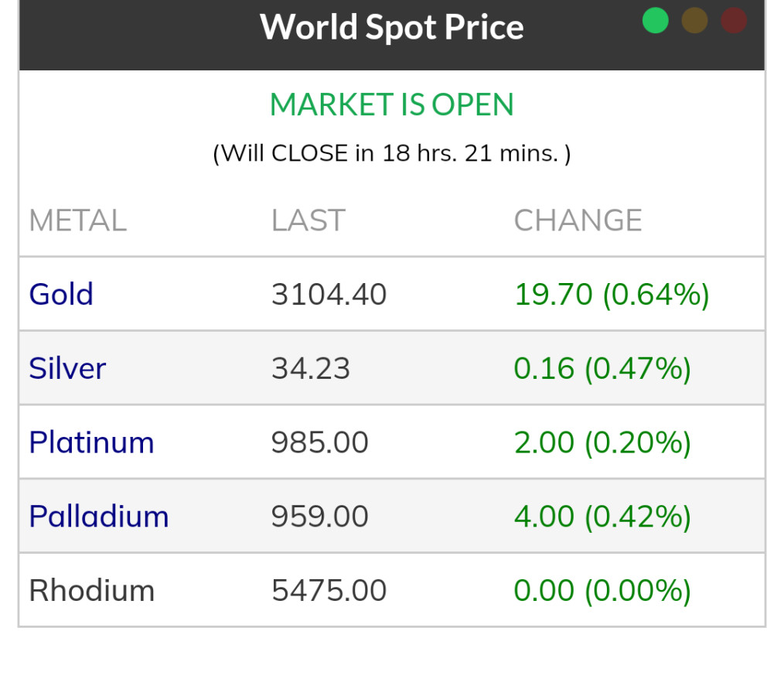Click the market closing countdown text

point(392,153)
